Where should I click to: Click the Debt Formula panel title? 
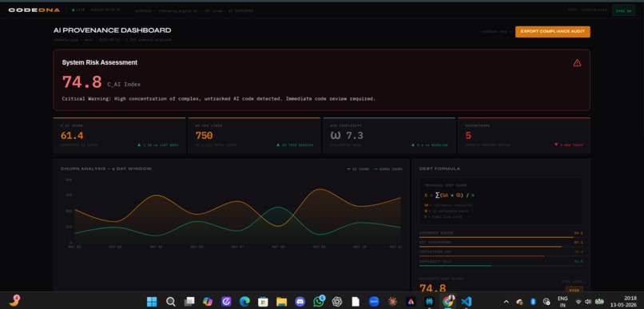[x=439, y=168]
